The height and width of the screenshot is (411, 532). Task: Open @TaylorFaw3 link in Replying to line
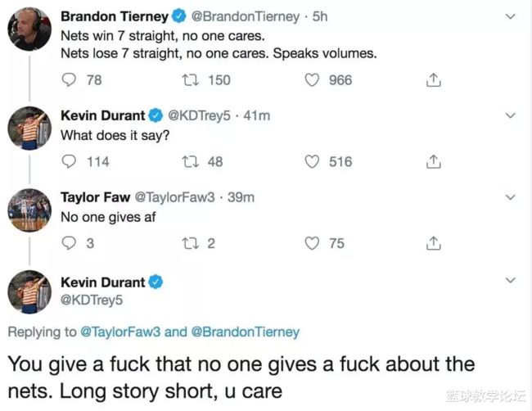119,332
